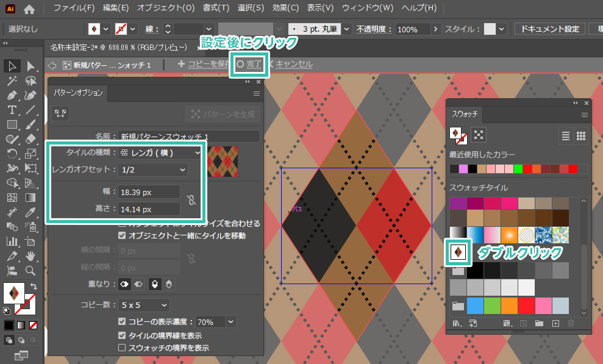This screenshot has width=603, height=364.
Task: Toggle オブジェクトと一緒にタイルを移動 checkbox
Action: [x=123, y=235]
